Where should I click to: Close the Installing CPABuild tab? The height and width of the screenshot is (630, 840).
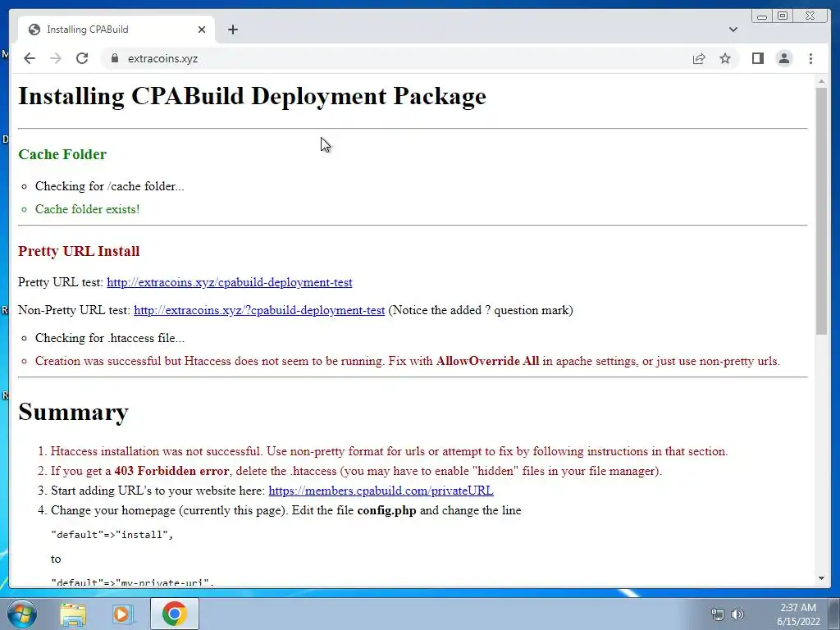(202, 30)
